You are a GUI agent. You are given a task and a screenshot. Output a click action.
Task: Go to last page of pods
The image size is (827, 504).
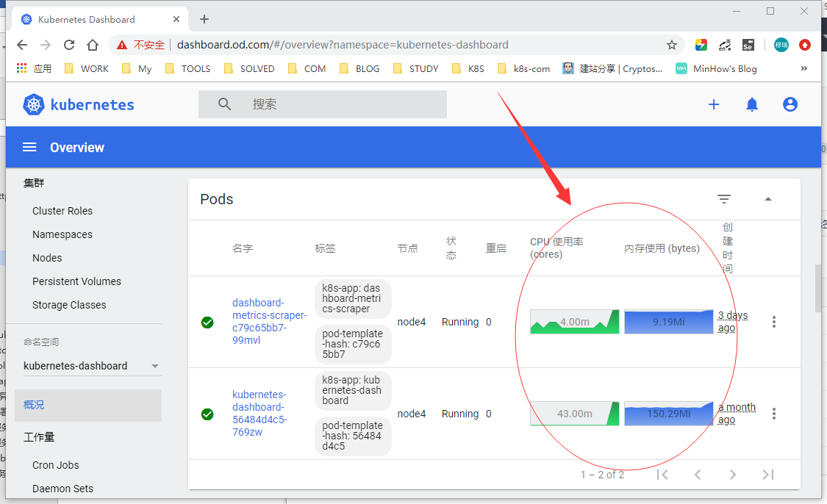[x=768, y=475]
